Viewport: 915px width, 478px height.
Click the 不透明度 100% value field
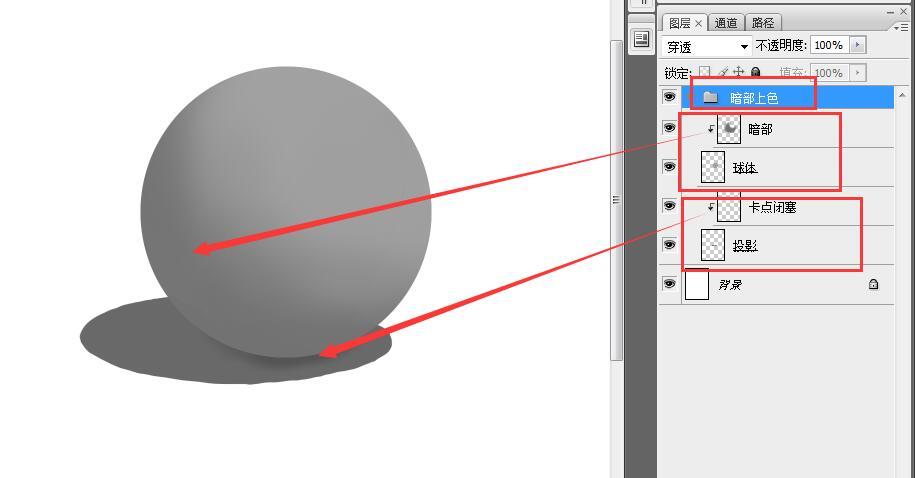coord(829,45)
